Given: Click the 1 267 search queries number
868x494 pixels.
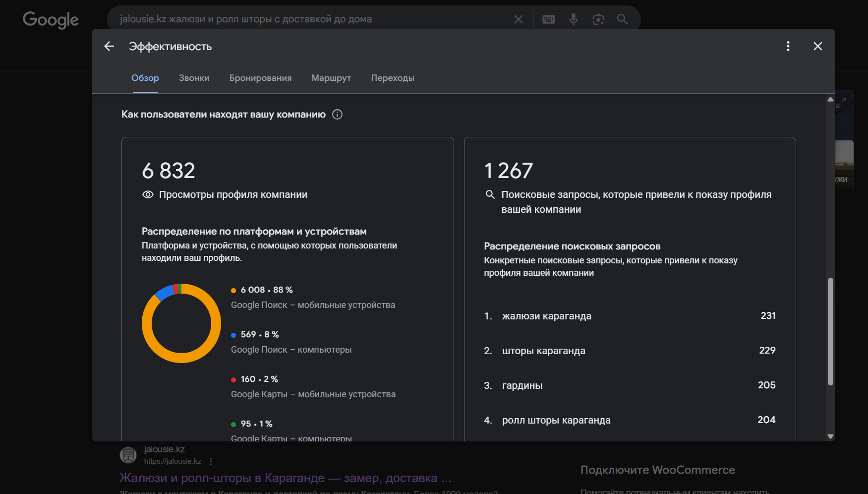Looking at the screenshot, I should pos(509,171).
